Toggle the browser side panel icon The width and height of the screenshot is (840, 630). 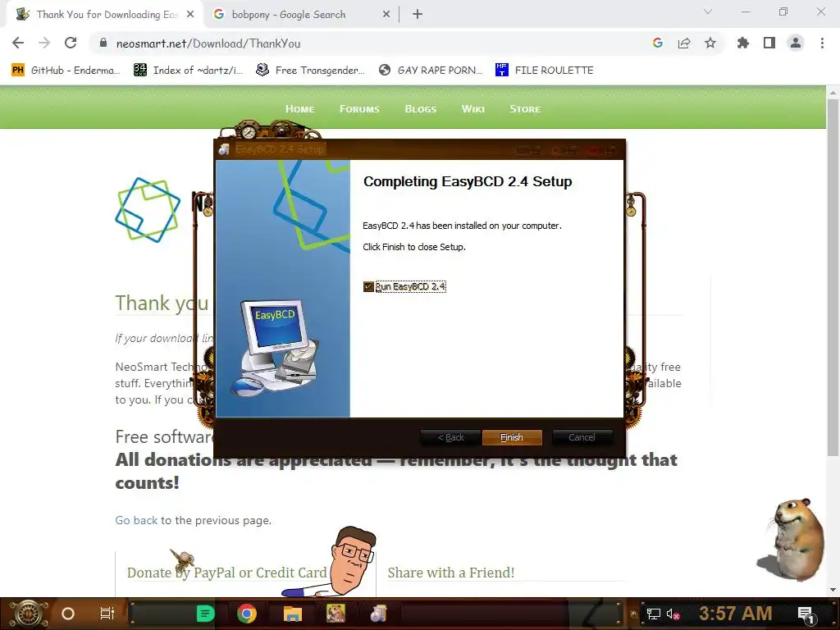(769, 43)
